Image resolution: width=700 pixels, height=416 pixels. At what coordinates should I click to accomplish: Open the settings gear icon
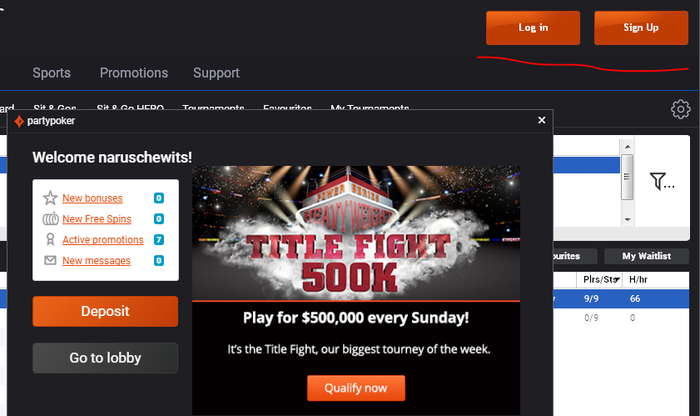(x=680, y=109)
